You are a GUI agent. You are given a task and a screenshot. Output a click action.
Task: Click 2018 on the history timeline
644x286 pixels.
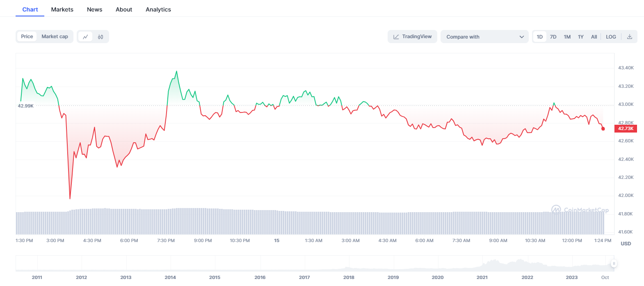pos(349,277)
